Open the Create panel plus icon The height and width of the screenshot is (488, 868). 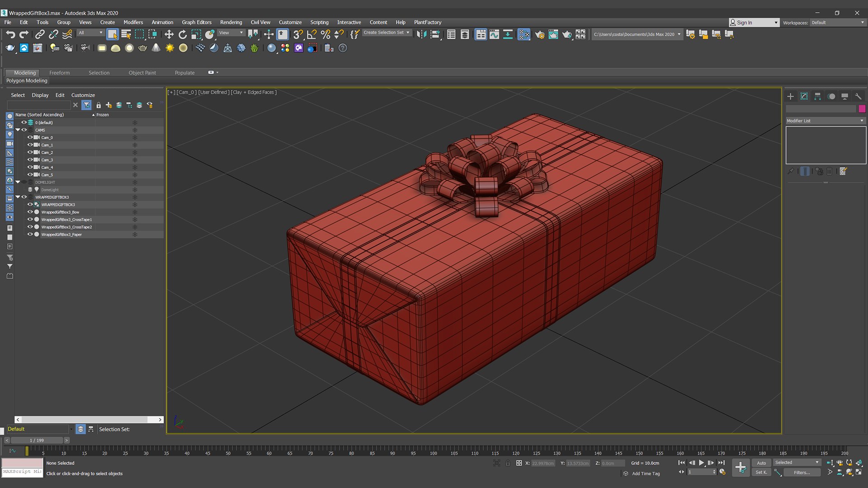pyautogui.click(x=790, y=96)
